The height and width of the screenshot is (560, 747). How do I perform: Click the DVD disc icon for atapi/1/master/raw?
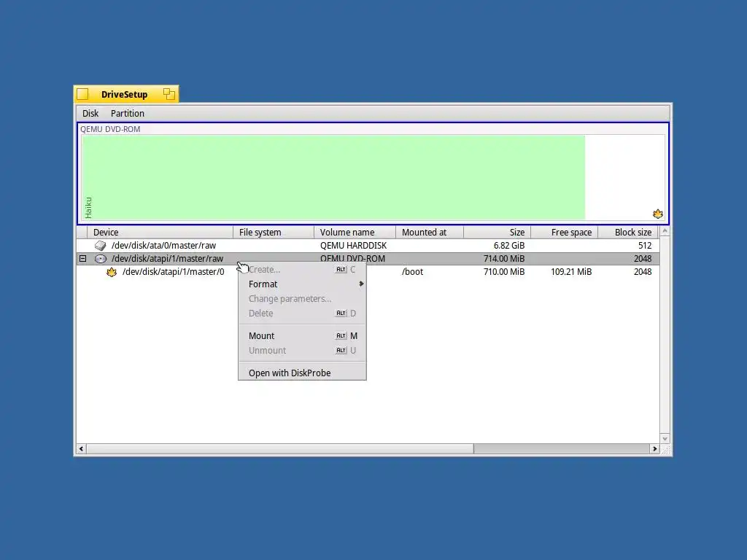pyautogui.click(x=100, y=259)
